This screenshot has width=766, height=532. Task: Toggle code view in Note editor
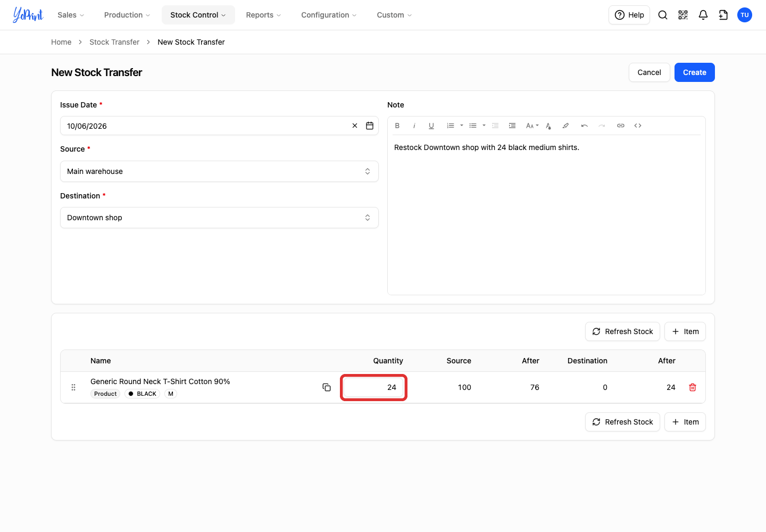coord(638,126)
